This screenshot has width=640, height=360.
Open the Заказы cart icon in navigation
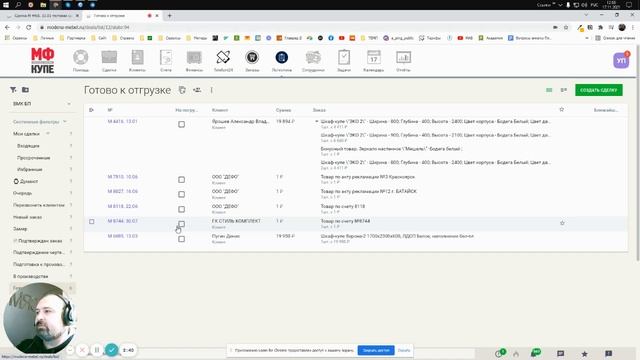(252, 57)
